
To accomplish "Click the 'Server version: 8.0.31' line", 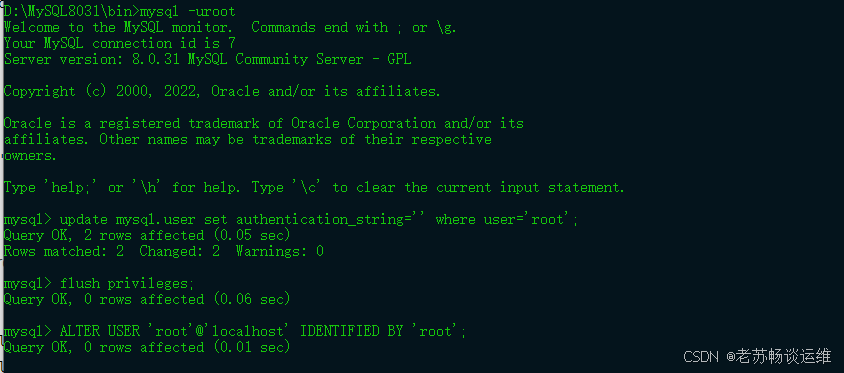I will 207,59.
